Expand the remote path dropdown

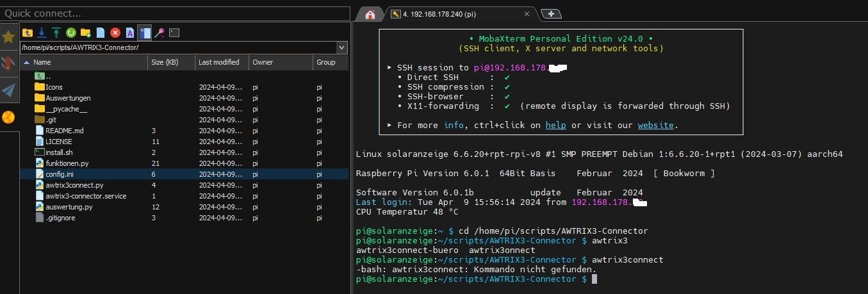tap(341, 48)
